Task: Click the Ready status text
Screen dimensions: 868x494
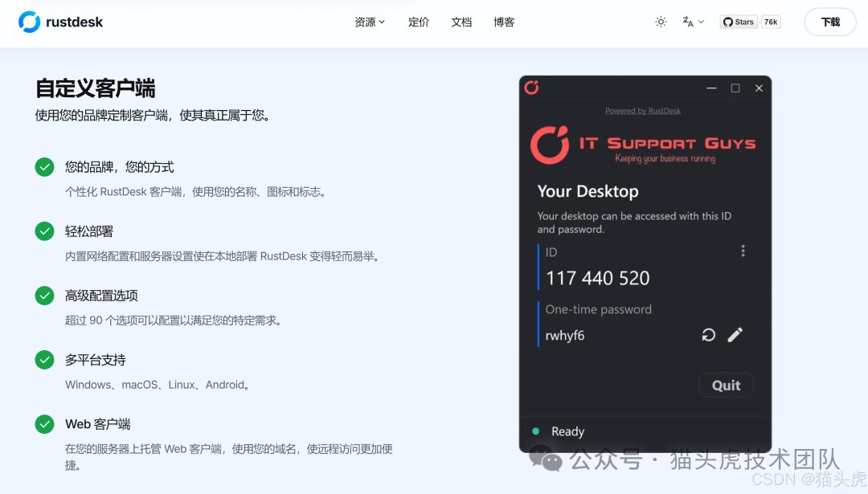Action: (567, 431)
